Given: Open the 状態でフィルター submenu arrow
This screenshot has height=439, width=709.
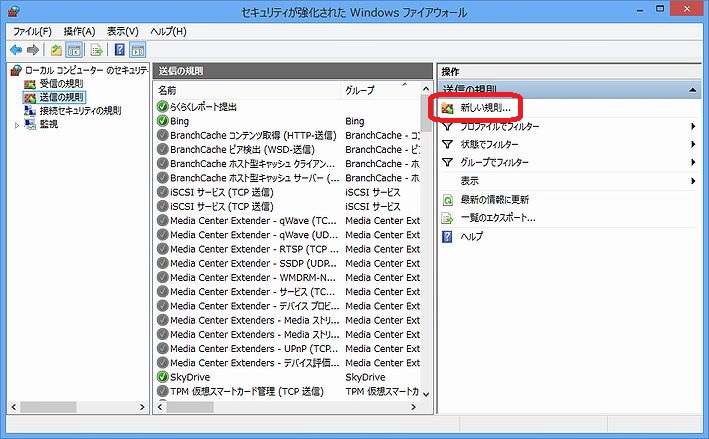Looking at the screenshot, I should pyautogui.click(x=693, y=145).
